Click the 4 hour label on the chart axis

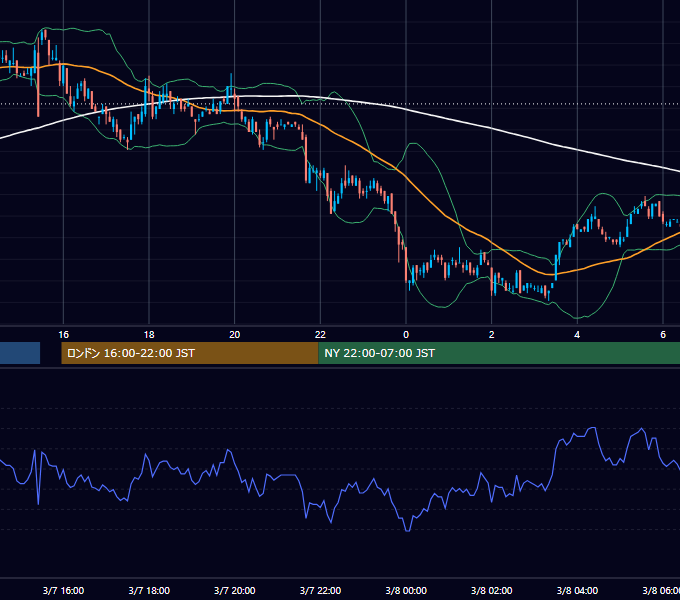[x=577, y=334]
